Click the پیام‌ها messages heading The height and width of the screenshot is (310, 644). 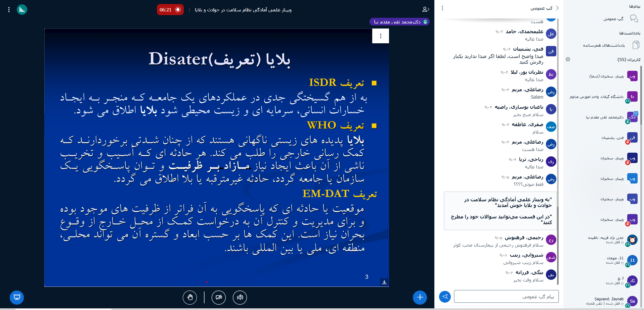point(635,6)
